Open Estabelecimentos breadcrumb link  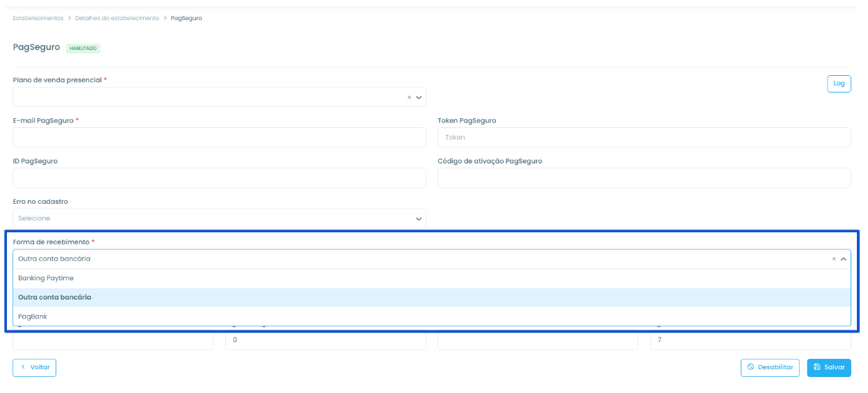(x=38, y=18)
